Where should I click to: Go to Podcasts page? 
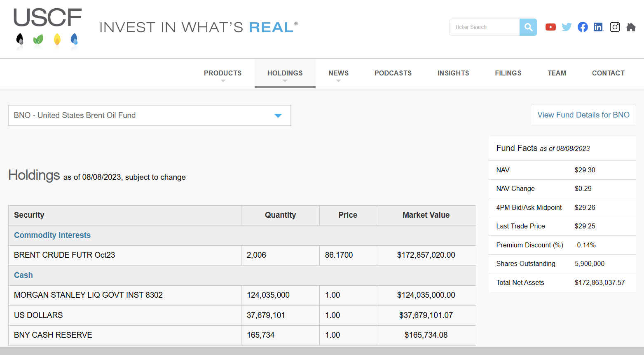pyautogui.click(x=393, y=73)
